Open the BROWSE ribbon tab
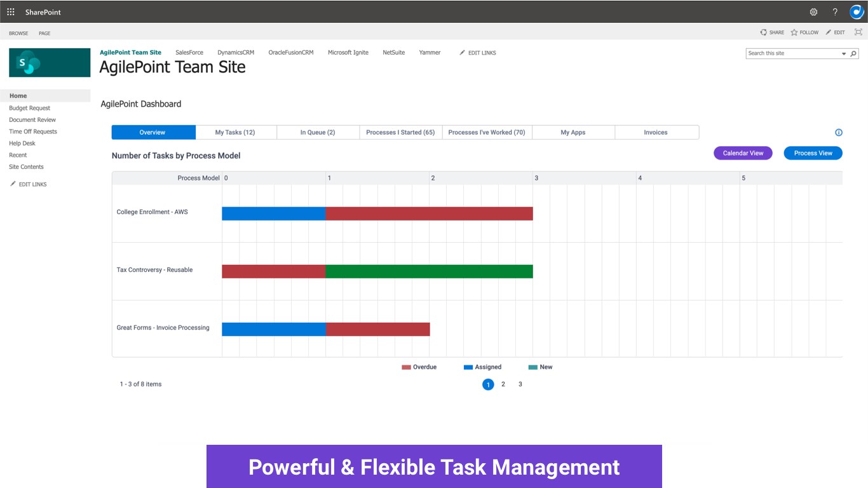This screenshot has height=488, width=868. (18, 33)
